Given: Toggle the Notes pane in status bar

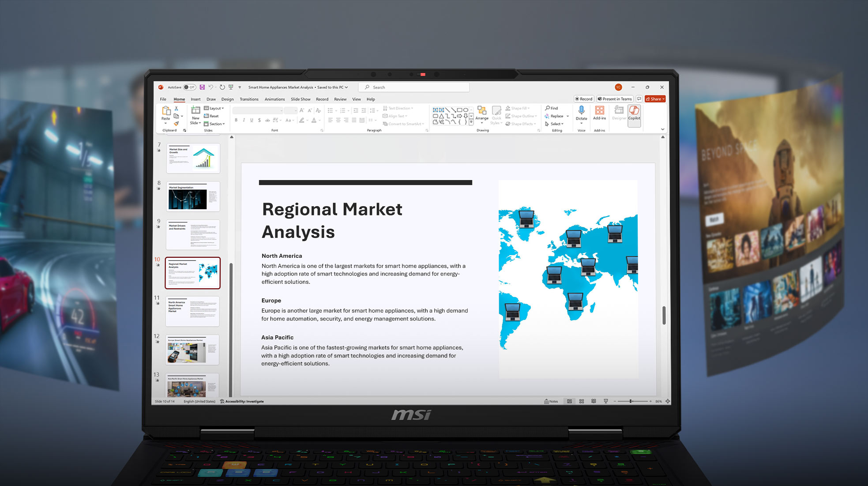Looking at the screenshot, I should click(x=551, y=401).
